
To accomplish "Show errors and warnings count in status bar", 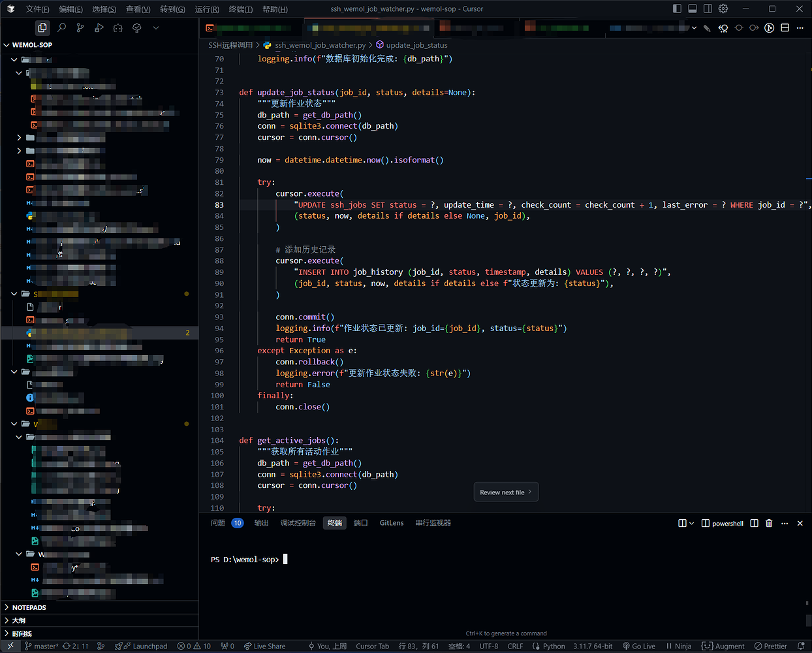I will (x=194, y=646).
